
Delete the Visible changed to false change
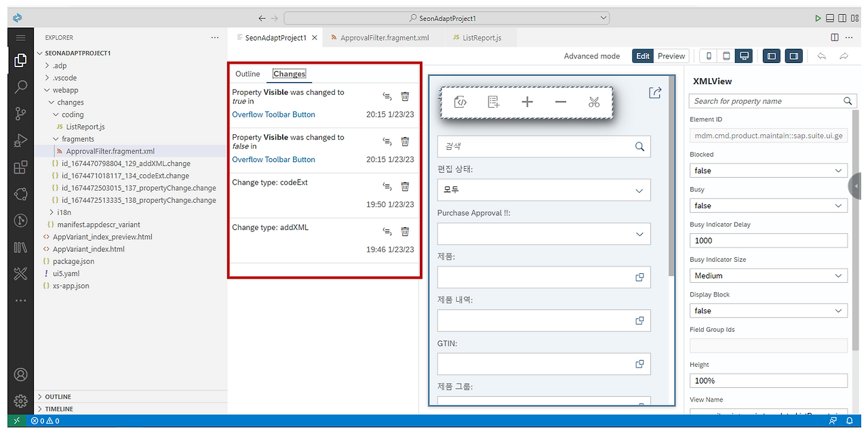(405, 141)
